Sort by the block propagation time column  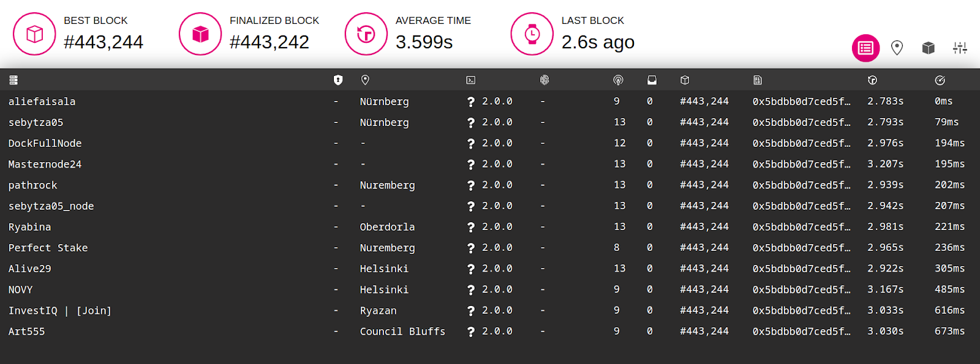pos(940,80)
